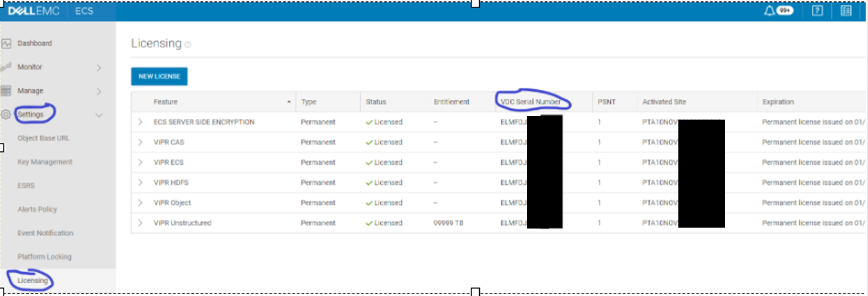Screen dimensions: 868x296
Task: Open the user guide icon in header
Action: pyautogui.click(x=846, y=11)
